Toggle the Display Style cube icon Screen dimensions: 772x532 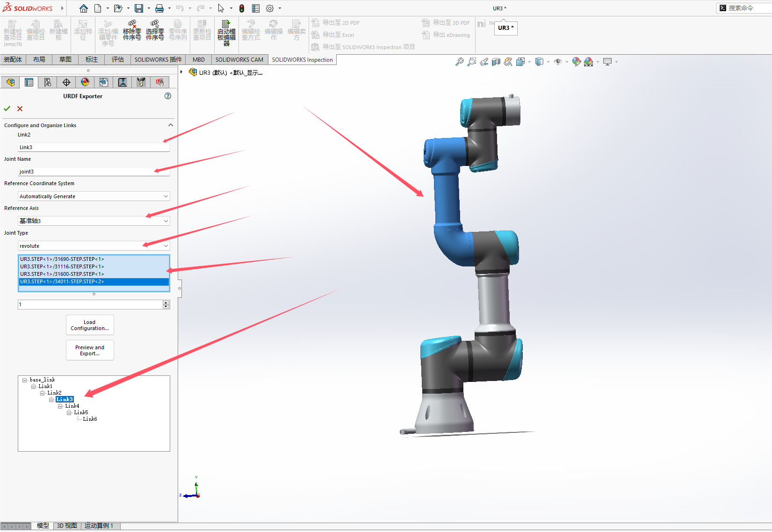click(540, 61)
